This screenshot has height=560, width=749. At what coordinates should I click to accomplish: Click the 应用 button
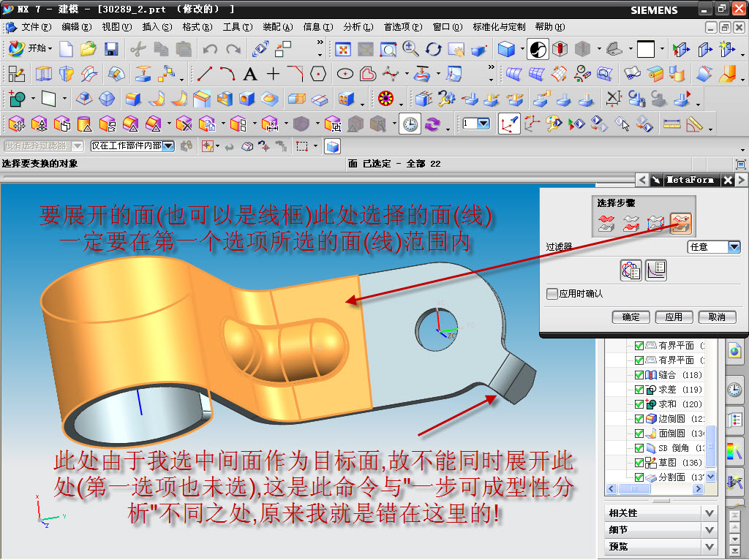click(674, 317)
